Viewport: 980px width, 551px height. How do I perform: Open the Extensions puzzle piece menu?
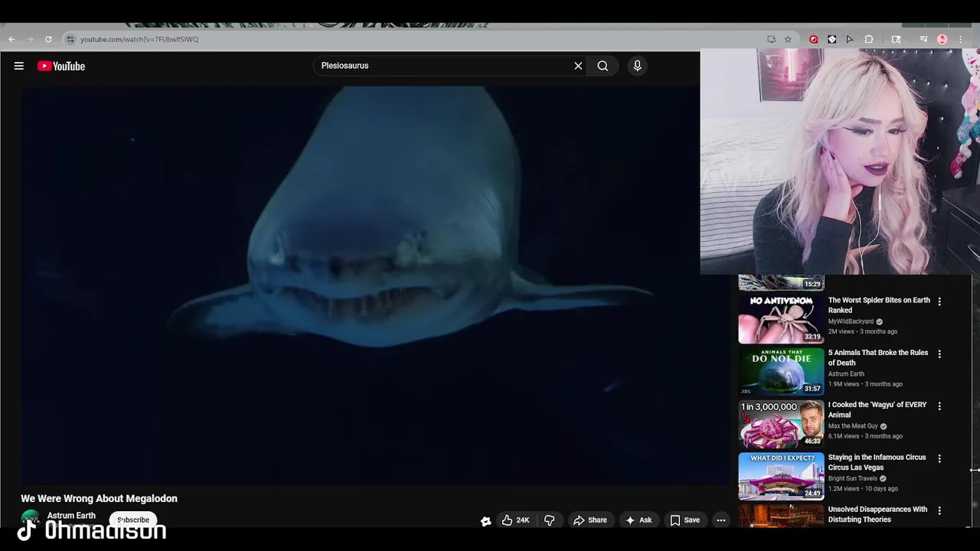869,39
